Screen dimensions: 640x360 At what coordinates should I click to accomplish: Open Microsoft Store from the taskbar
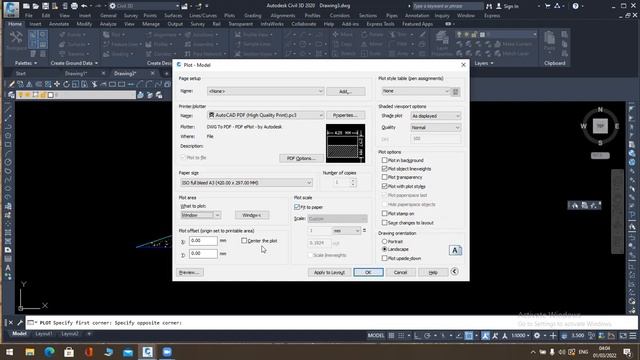coord(69,352)
